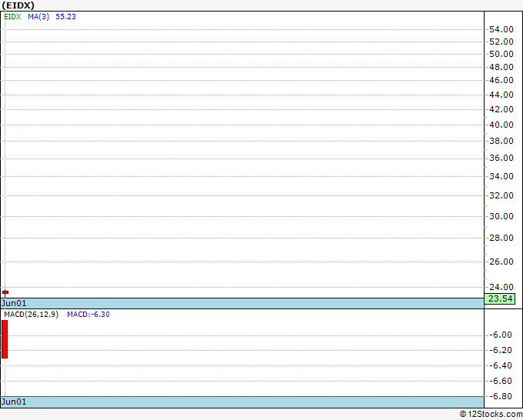Click the -6.40 MACD axis label
This screenshot has height=420, width=523.
tap(501, 365)
